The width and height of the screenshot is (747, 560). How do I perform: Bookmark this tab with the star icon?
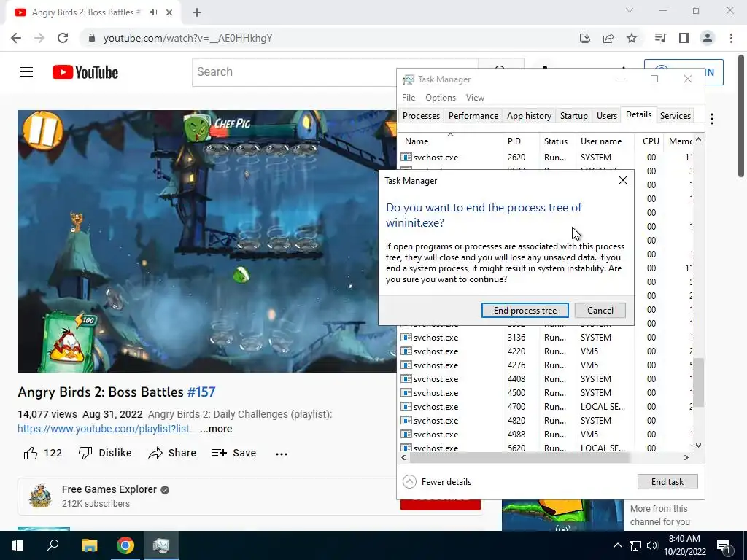[632, 38]
